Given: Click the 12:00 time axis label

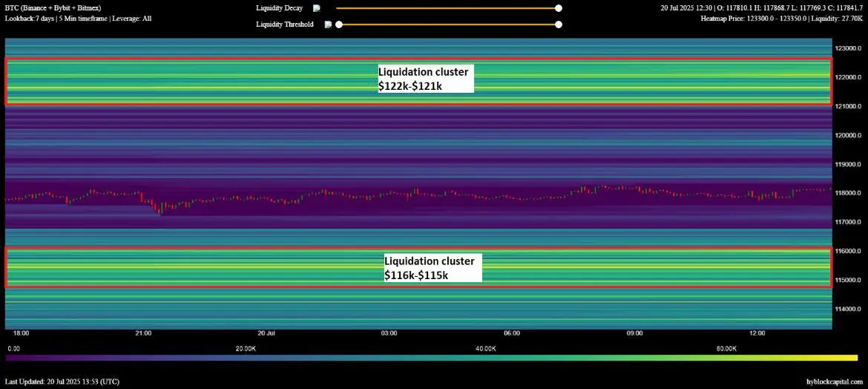Looking at the screenshot, I should 757,333.
